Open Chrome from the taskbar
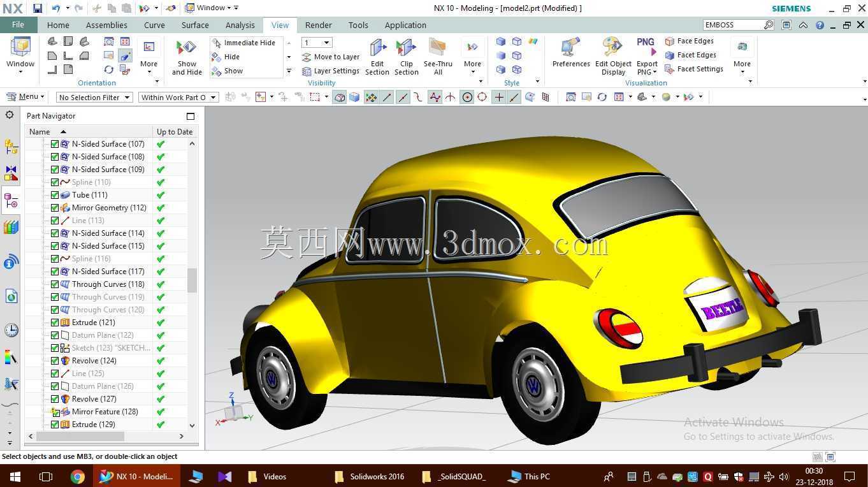 tap(78, 476)
